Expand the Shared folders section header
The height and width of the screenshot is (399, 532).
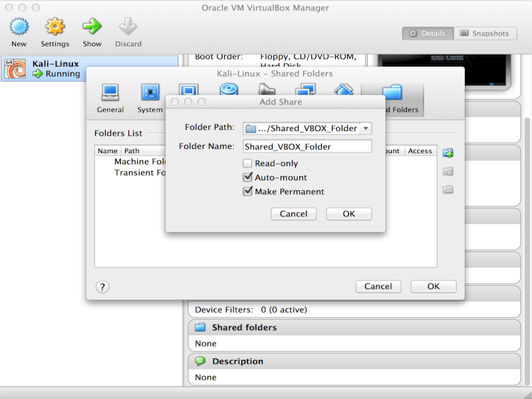[243, 327]
